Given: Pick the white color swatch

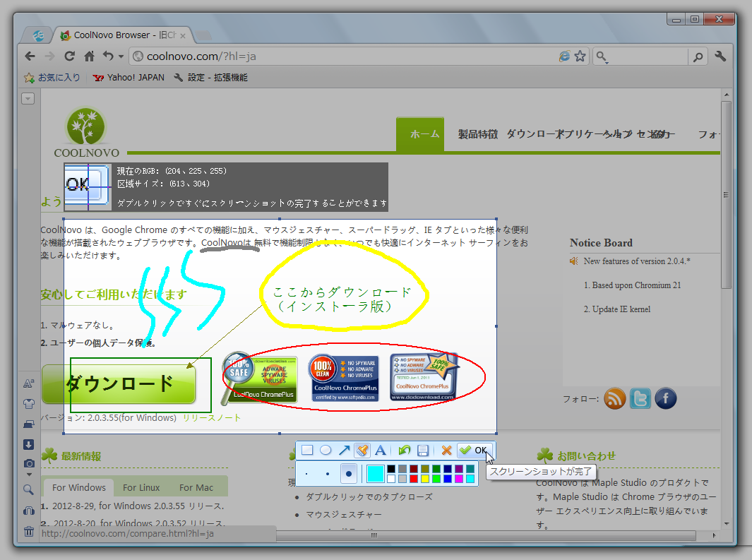Looking at the screenshot, I should pyautogui.click(x=391, y=479).
